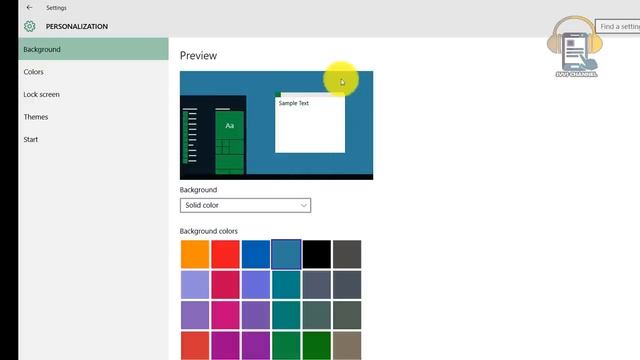Select the dark slate swatch ending second row
This screenshot has width=640, height=360.
(x=347, y=284)
